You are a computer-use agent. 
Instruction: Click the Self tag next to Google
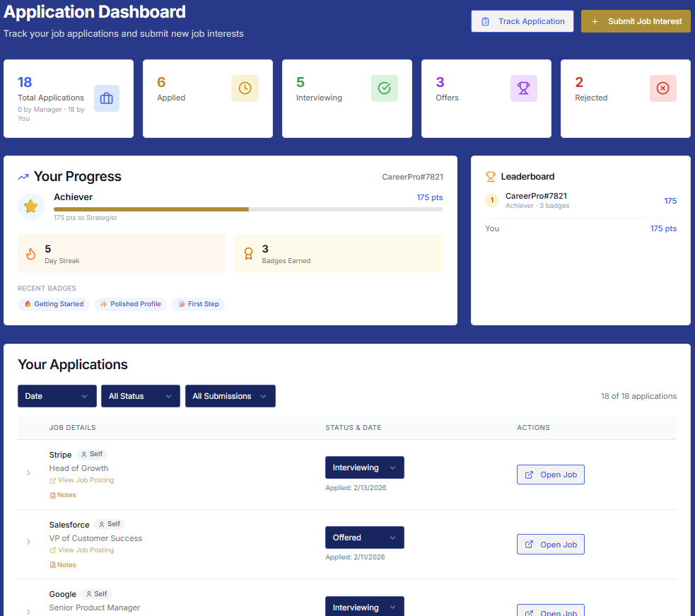[96, 594]
